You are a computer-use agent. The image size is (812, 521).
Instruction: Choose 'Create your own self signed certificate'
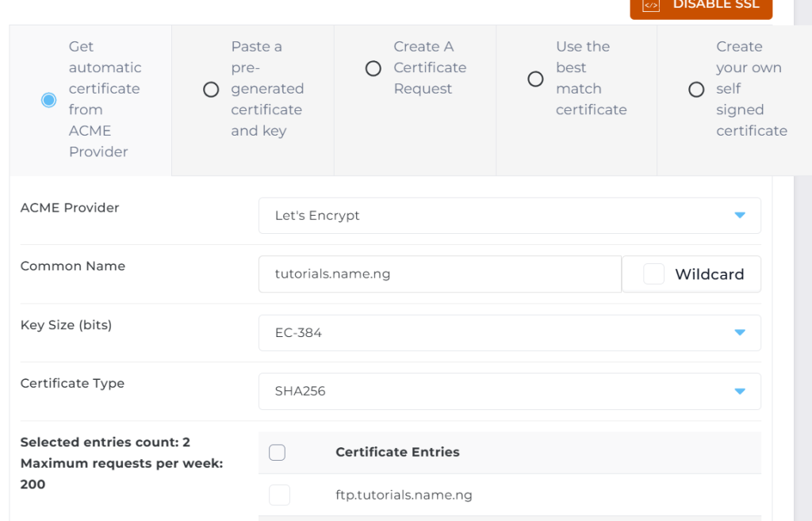(x=696, y=90)
